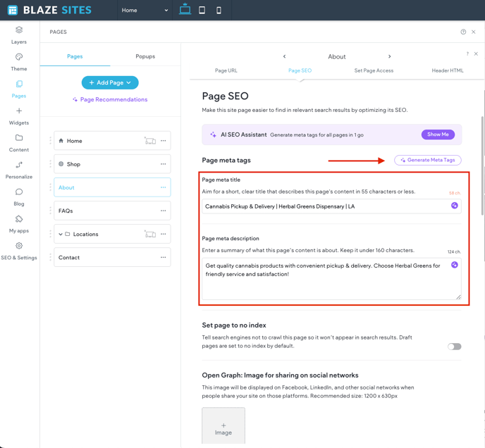Toggle Set page to no index switch
The image size is (485, 448).
pos(454,347)
